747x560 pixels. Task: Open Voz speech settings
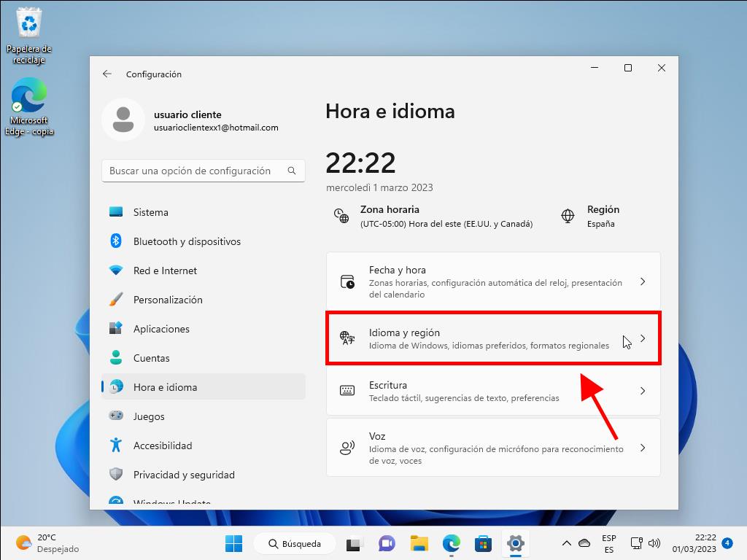point(493,448)
